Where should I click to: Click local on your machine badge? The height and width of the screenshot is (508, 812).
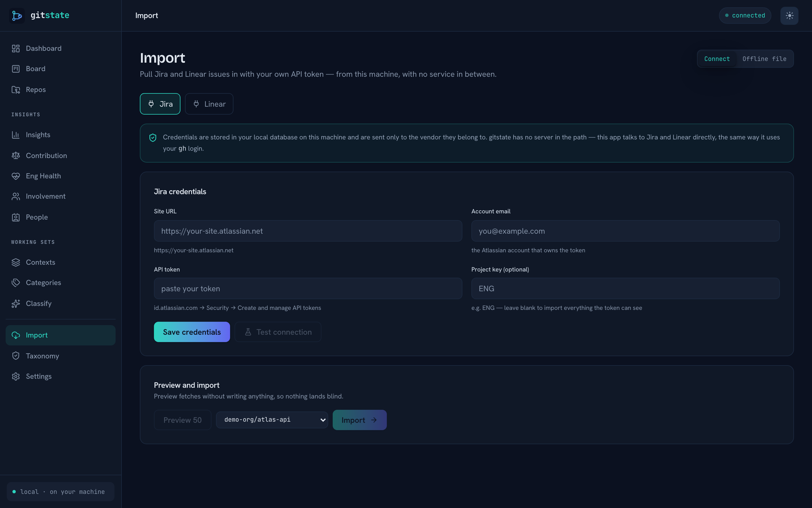pyautogui.click(x=60, y=492)
